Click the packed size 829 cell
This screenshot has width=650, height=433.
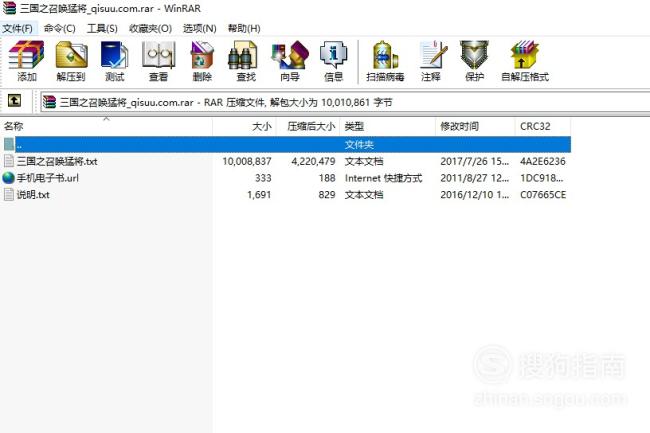coord(327,195)
